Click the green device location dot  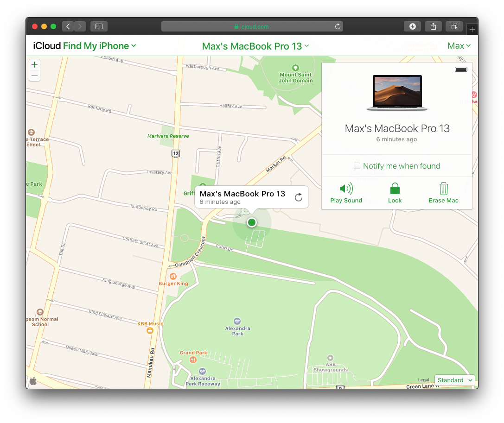pyautogui.click(x=252, y=222)
